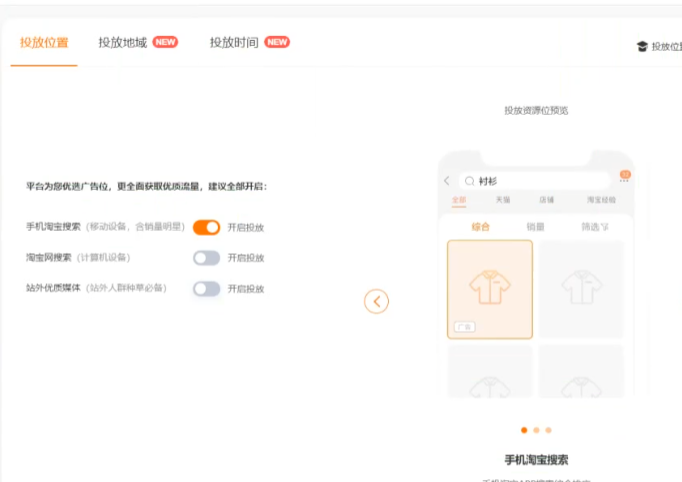Disable the 手机淘宝搜索 placement toggle

206,227
